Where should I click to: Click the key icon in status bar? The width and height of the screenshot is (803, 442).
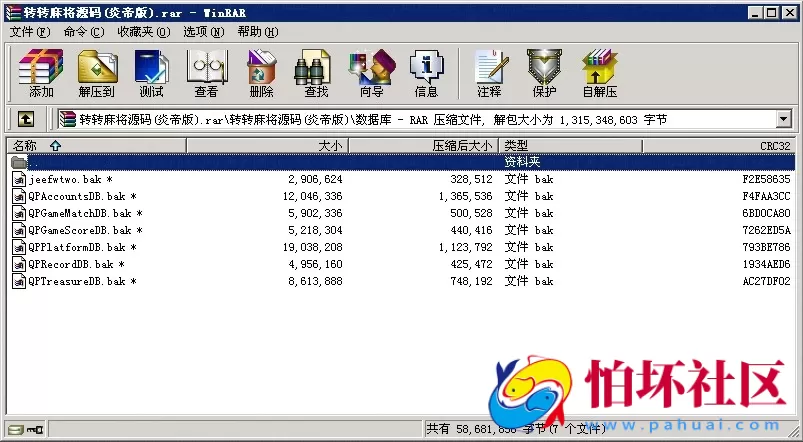[35, 429]
